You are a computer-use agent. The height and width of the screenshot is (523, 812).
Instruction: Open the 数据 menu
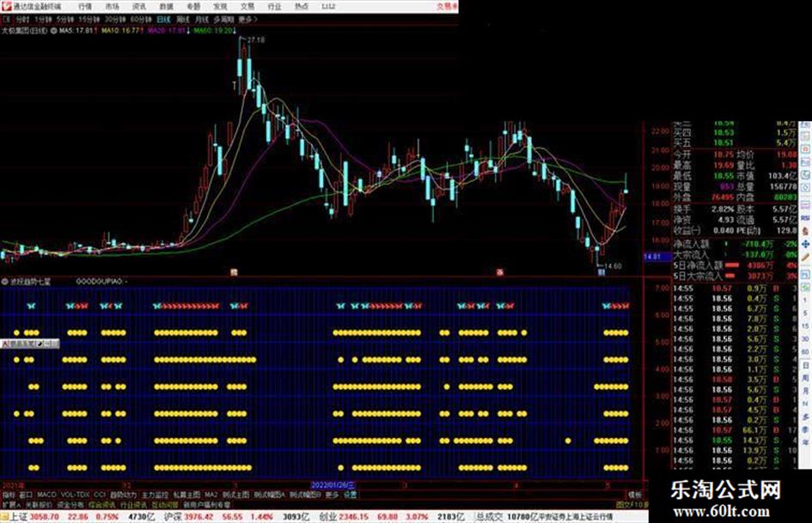coord(166,7)
